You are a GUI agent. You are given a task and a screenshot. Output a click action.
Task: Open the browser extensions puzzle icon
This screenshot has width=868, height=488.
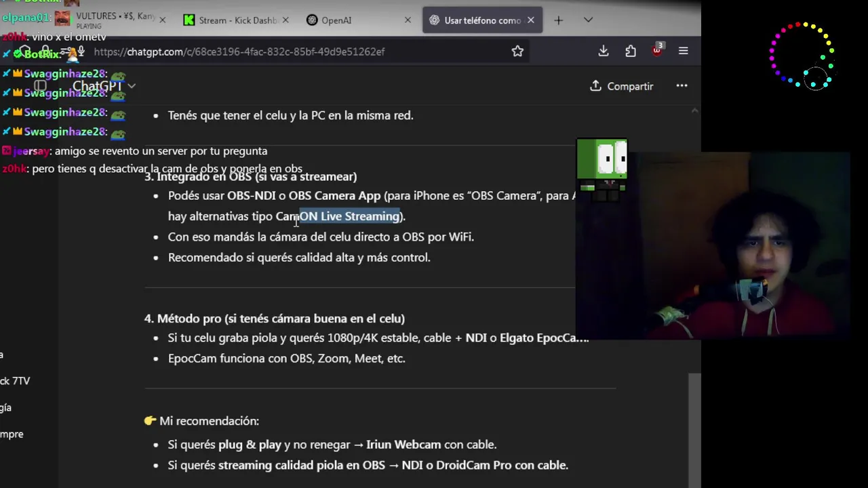pyautogui.click(x=631, y=51)
